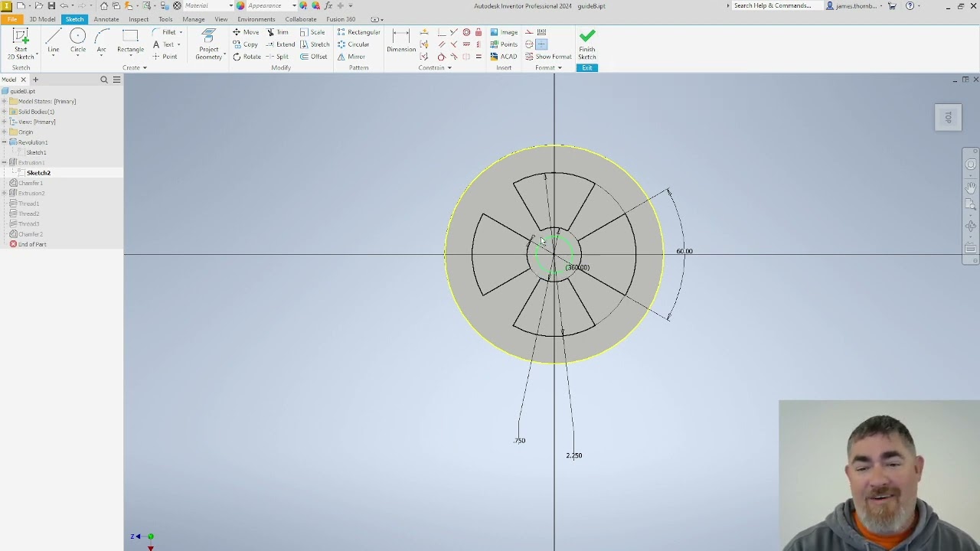This screenshot has height=551, width=980.
Task: Select Chamfer1 in the browser
Action: pyautogui.click(x=31, y=183)
